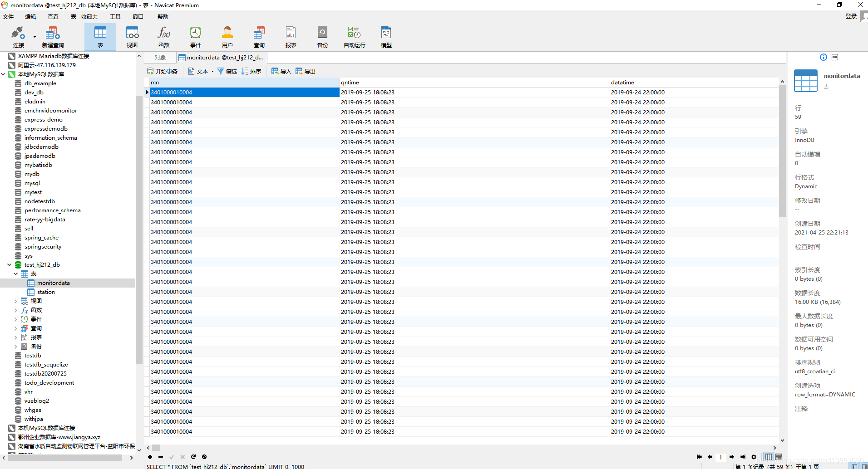Go to previous page of records

pyautogui.click(x=710, y=457)
